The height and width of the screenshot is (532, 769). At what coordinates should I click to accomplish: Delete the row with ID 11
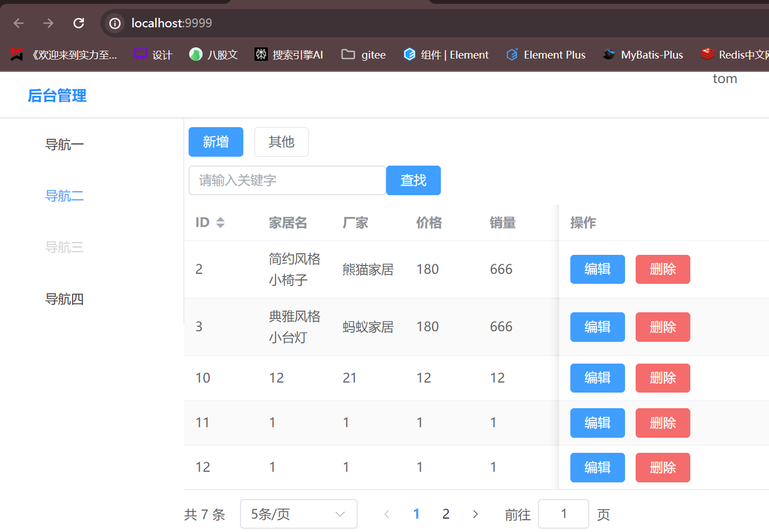pos(663,423)
